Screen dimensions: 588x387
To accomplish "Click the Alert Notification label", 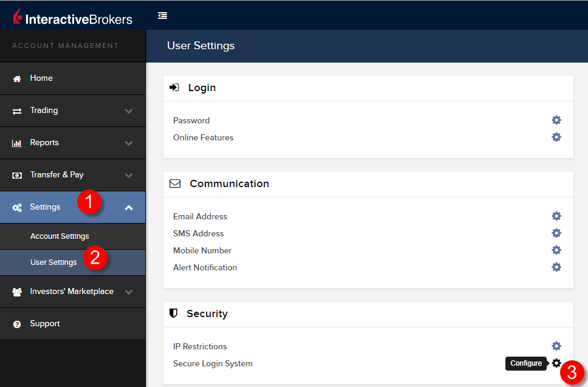I will [205, 267].
